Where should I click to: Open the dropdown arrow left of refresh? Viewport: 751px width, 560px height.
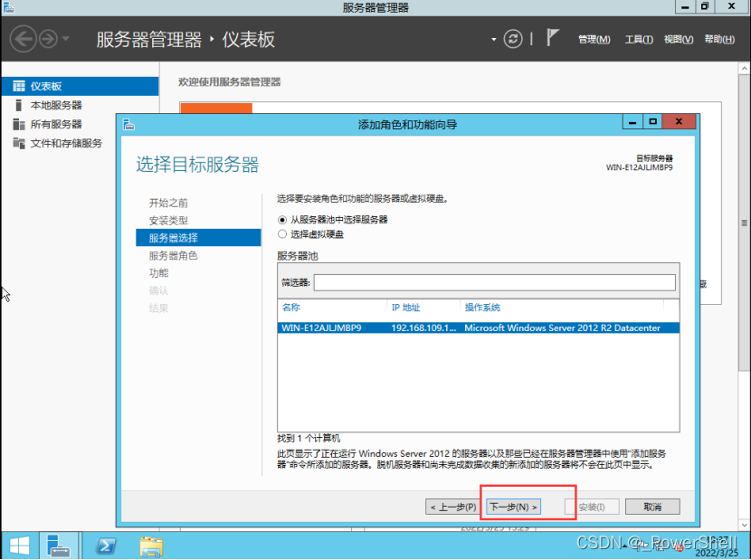coord(494,39)
